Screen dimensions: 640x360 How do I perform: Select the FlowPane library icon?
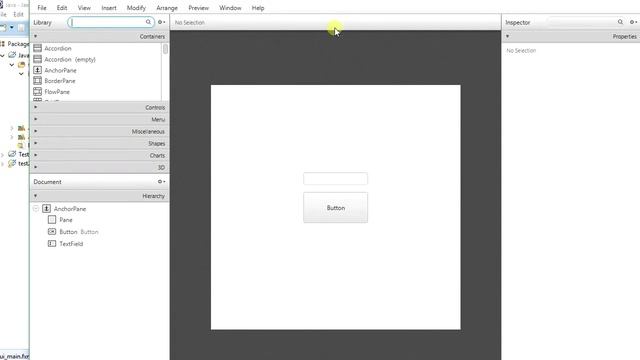pos(38,92)
